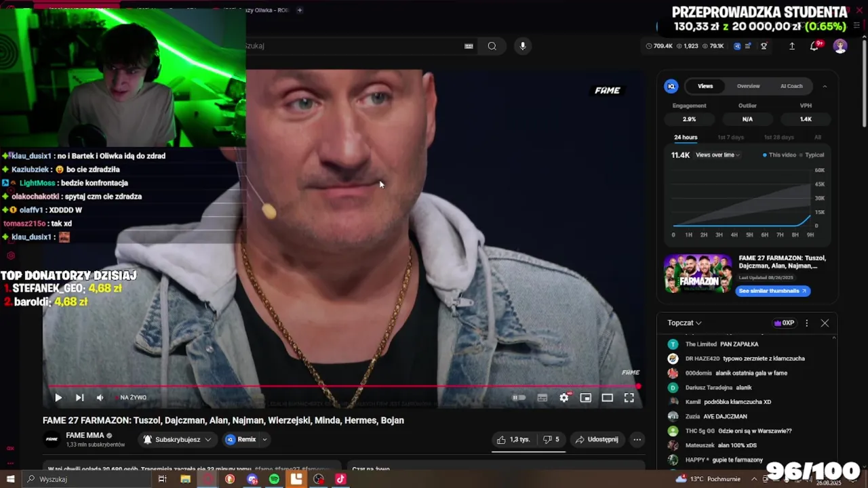Screen dimensions: 868x488
Task: Open the on-screen keyboard in search box
Action: click(x=469, y=46)
